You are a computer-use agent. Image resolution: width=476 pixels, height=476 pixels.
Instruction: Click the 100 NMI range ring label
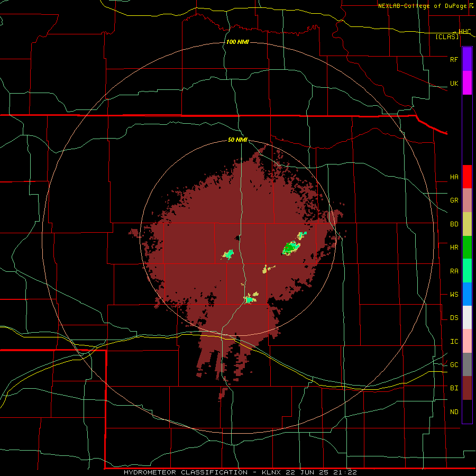[237, 42]
